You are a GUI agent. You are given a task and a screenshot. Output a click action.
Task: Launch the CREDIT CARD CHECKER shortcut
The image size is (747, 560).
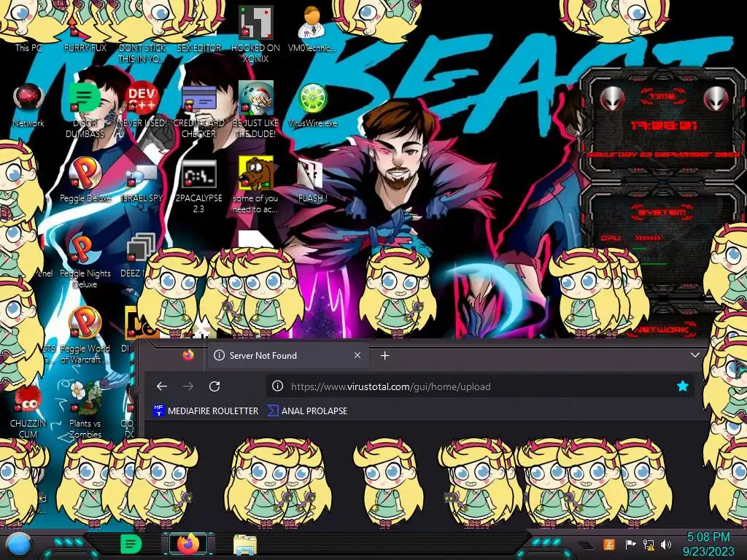tap(198, 111)
